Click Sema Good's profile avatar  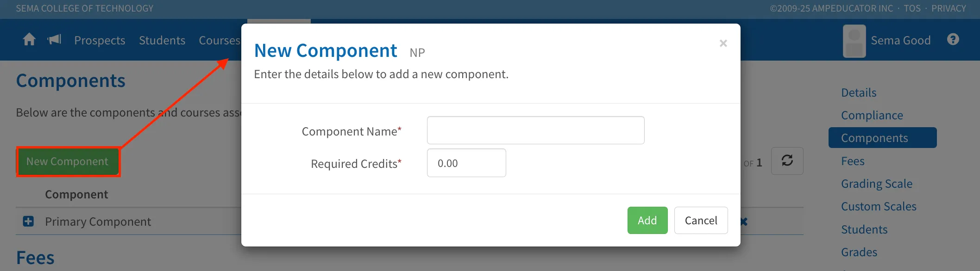[x=854, y=41]
